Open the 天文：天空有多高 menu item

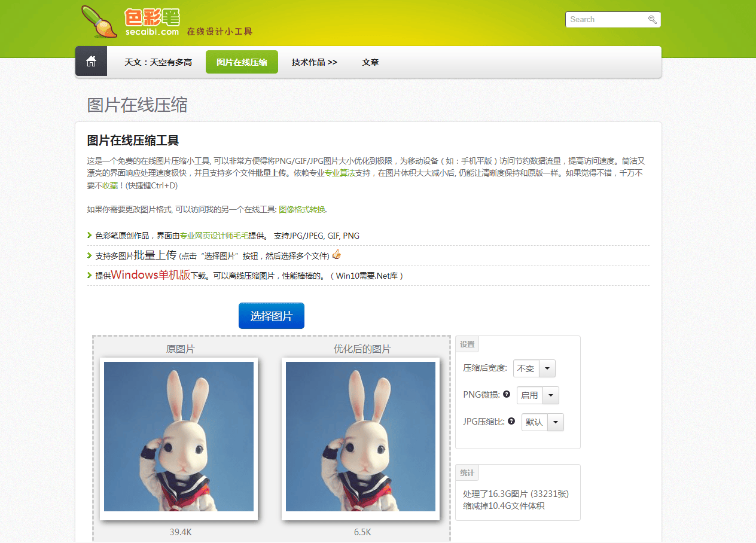click(x=158, y=62)
